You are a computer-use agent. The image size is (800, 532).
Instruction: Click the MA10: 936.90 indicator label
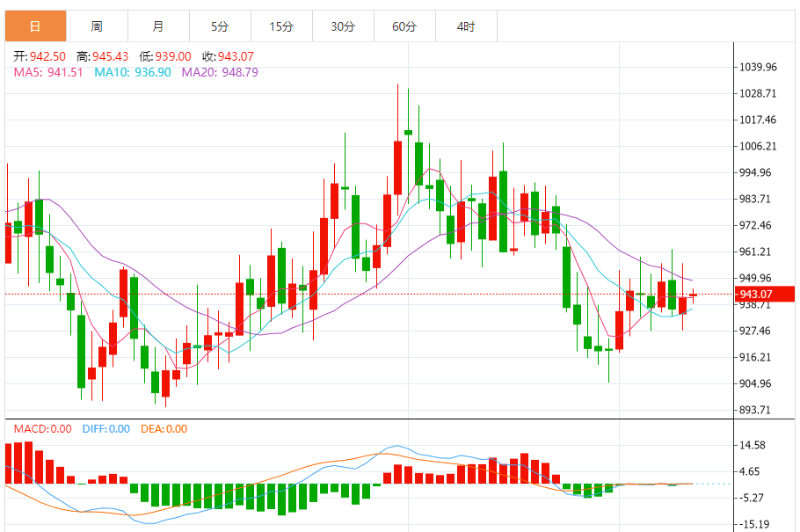(x=133, y=72)
